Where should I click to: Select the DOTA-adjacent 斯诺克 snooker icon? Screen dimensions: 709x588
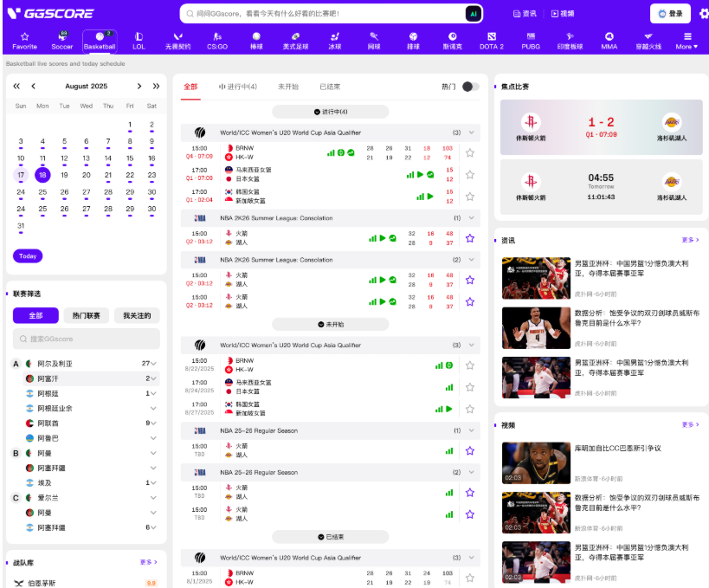point(452,36)
